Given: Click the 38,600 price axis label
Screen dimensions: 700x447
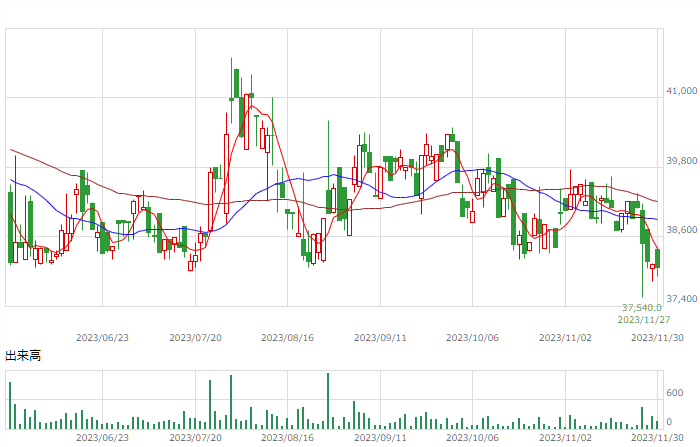Looking at the screenshot, I should coord(681,230).
